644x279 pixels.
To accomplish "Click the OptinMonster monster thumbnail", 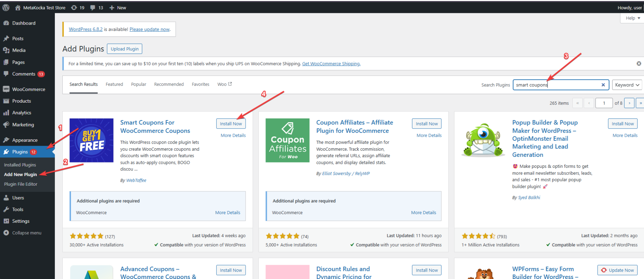I will click(x=484, y=140).
